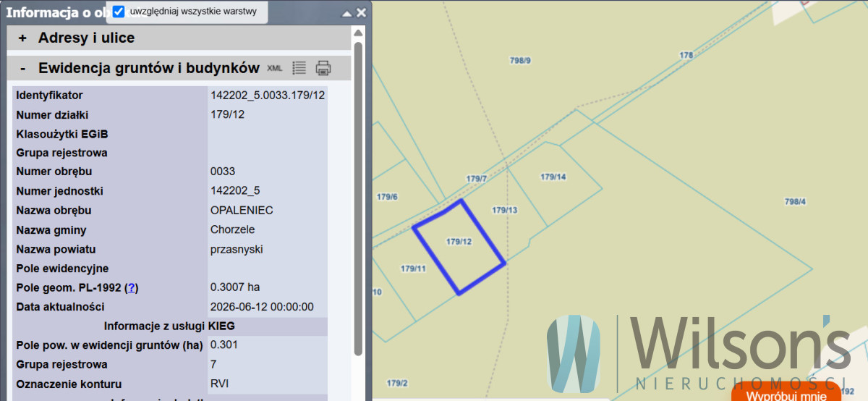
Task: Toggle 'uwzględniaj wszystkie warstwy' checkbox
Action: pyautogui.click(x=119, y=12)
